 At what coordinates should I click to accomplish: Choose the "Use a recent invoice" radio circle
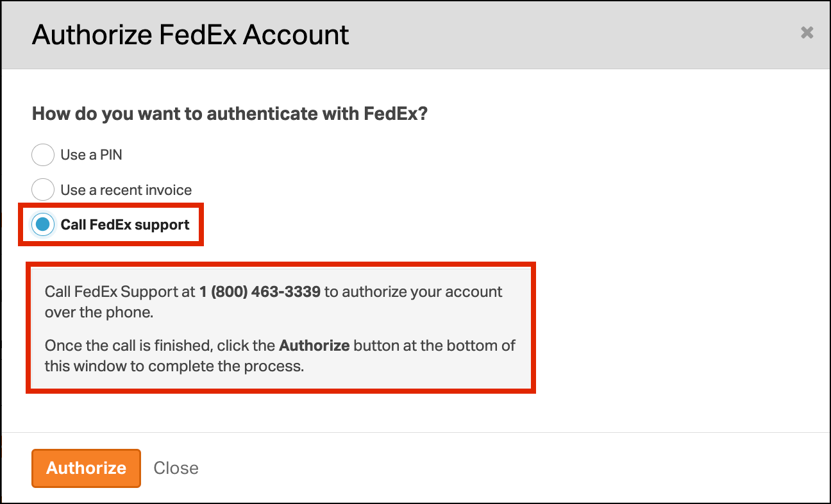pos(42,190)
